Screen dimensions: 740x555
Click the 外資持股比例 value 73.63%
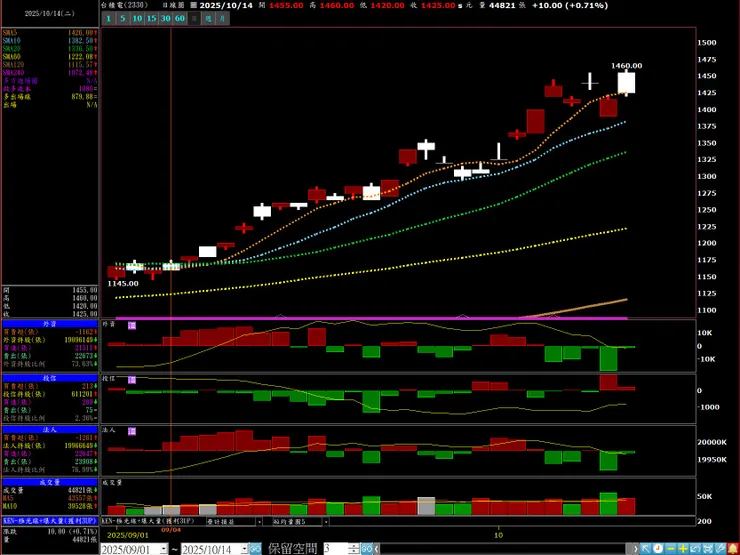pos(81,364)
